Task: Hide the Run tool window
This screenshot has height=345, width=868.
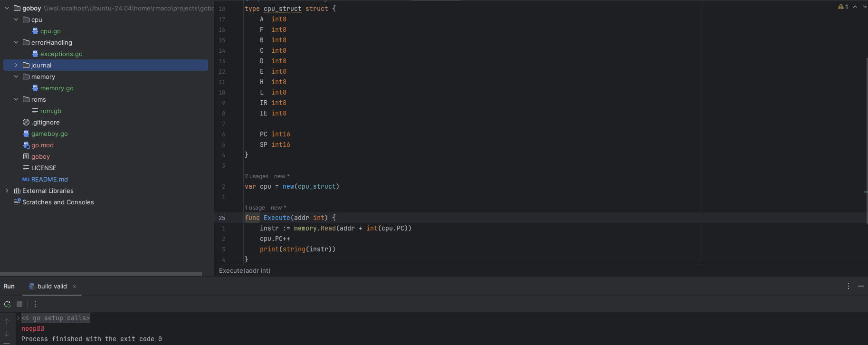Action: pos(860,286)
